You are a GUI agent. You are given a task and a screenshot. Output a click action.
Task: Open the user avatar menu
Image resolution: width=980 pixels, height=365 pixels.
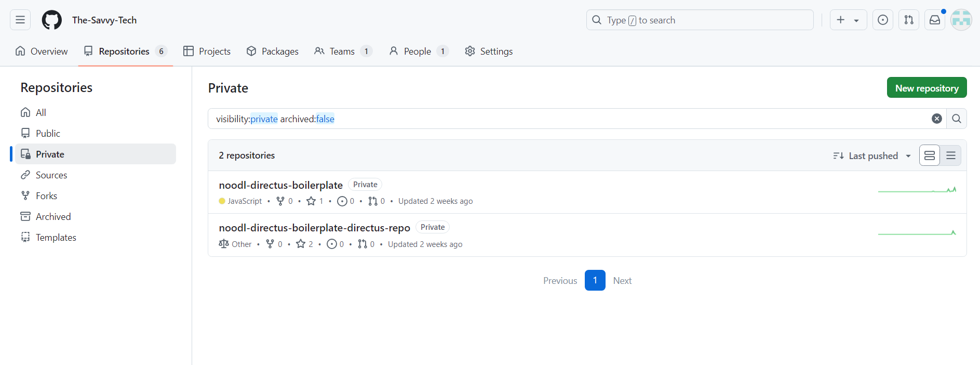tap(961, 20)
